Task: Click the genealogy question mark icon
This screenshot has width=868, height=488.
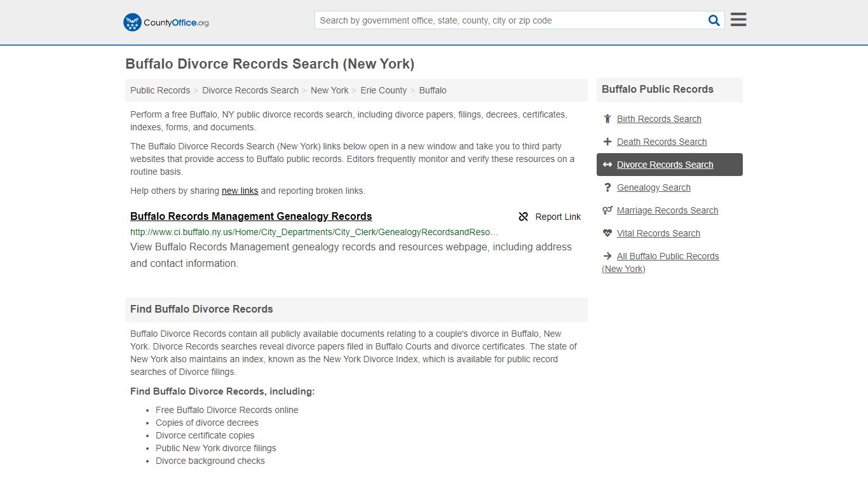Action: pos(607,187)
